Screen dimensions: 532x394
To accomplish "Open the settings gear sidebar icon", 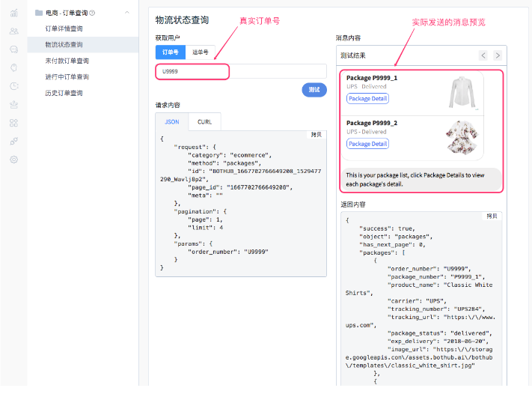I will pyautogui.click(x=13, y=160).
